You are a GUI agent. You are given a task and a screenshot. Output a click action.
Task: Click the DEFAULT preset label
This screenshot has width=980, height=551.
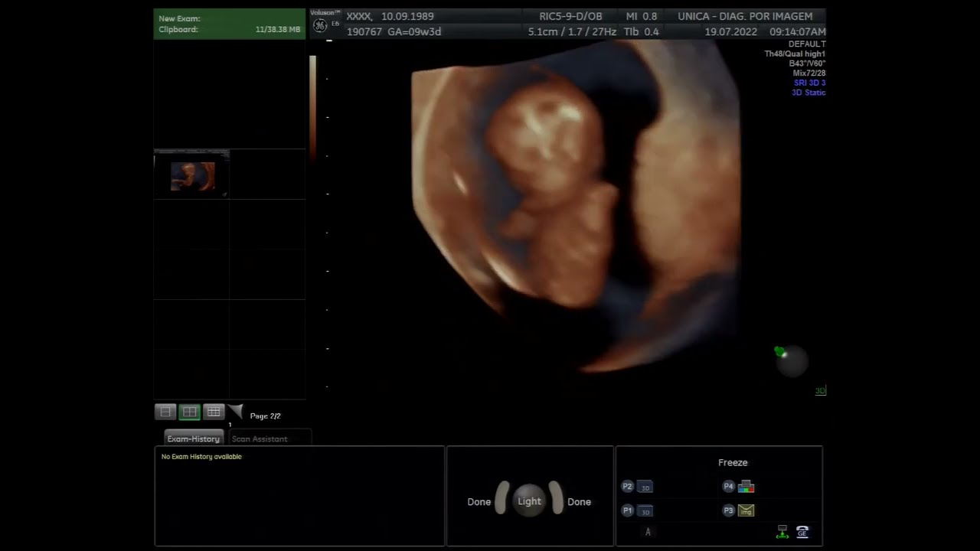coord(807,44)
